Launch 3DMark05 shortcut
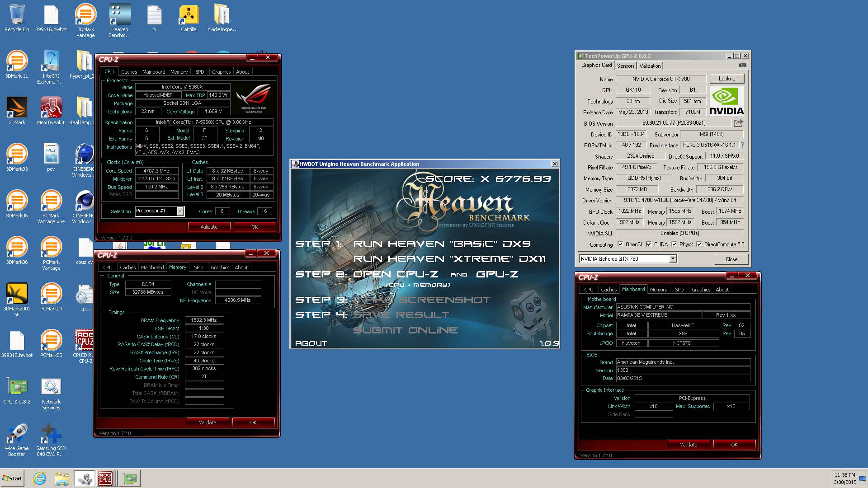868x488 pixels. (x=17, y=204)
